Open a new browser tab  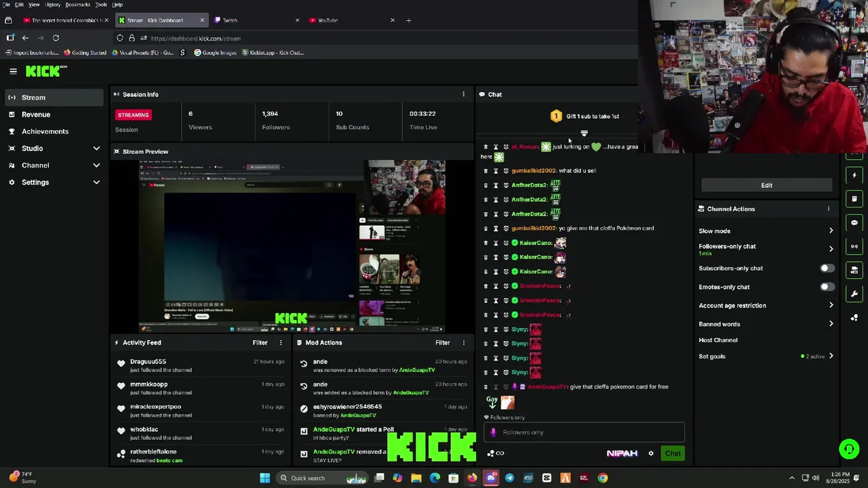408,20
